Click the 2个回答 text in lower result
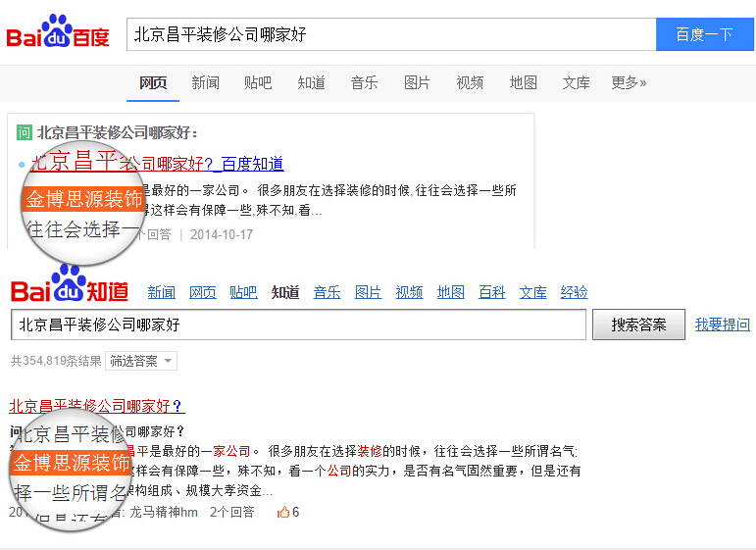The width and height of the screenshot is (756, 550). (x=232, y=512)
